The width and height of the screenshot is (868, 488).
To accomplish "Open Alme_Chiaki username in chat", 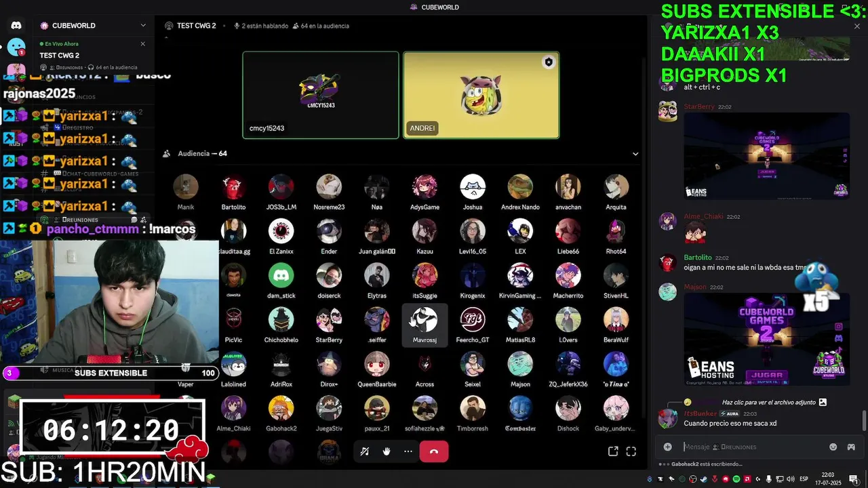I will 703,216.
